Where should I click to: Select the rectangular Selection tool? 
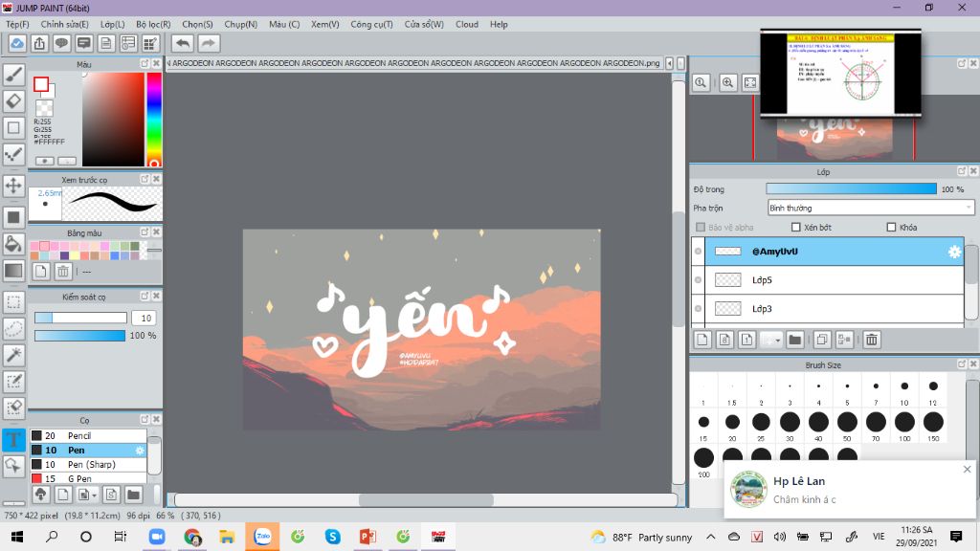13,302
